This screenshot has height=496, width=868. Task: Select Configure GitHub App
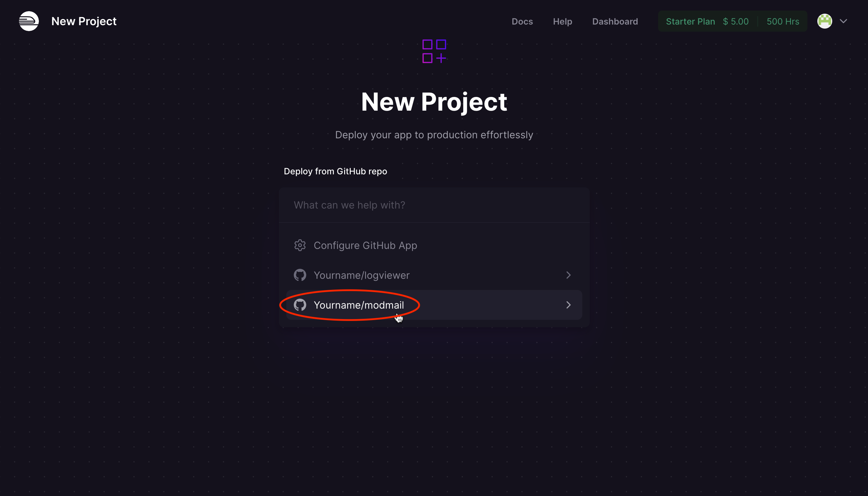pyautogui.click(x=365, y=245)
